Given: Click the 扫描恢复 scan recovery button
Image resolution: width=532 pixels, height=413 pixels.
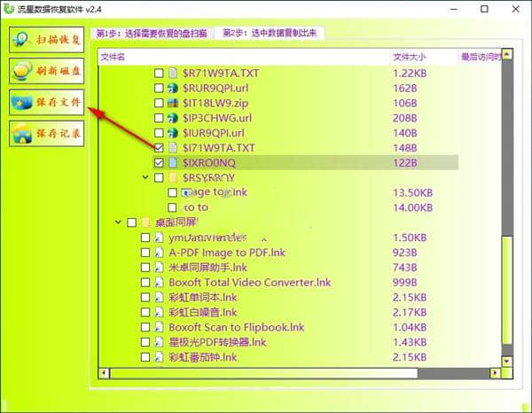Looking at the screenshot, I should 46,41.
